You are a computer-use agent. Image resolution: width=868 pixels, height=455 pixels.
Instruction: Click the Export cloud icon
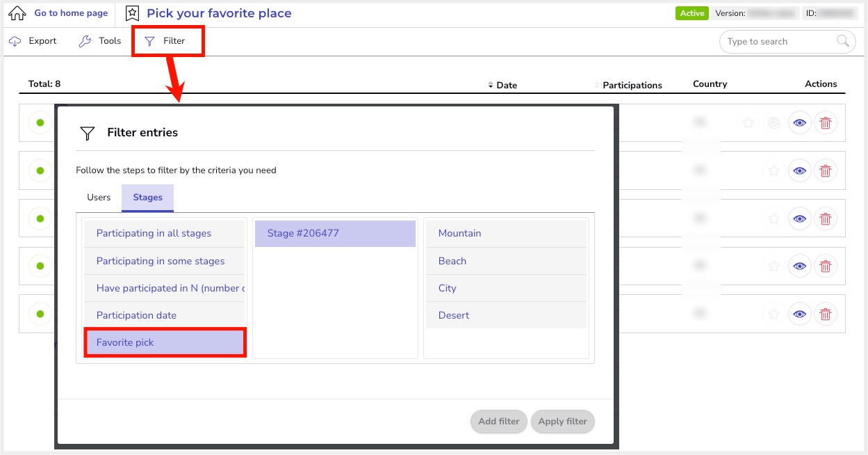tap(15, 41)
